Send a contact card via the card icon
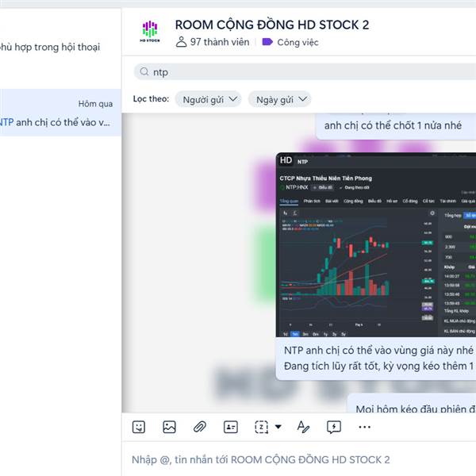This screenshot has width=476, height=476. coord(231,427)
